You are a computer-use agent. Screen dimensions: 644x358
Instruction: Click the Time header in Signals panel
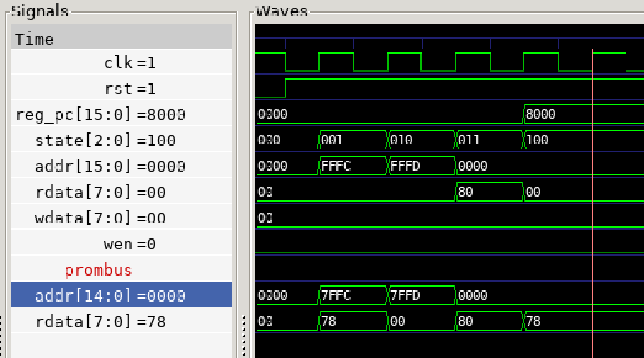pos(121,38)
